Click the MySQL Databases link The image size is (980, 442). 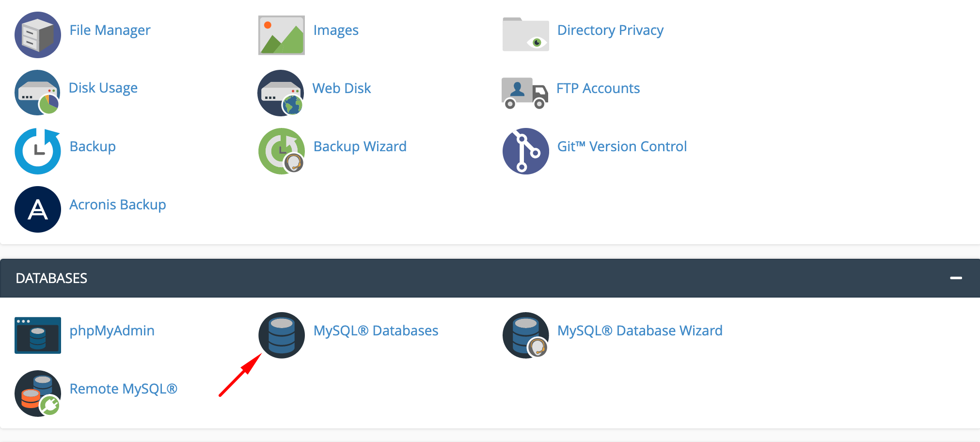(376, 330)
